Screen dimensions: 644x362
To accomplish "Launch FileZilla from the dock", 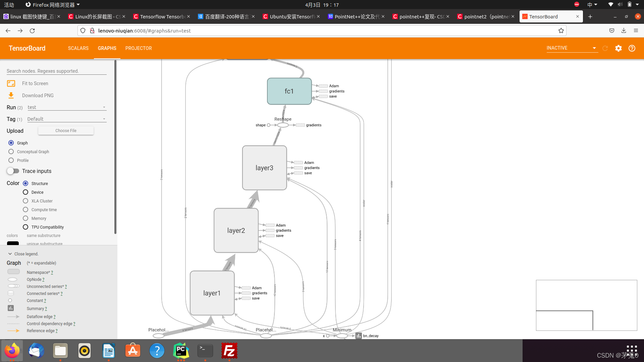I will [229, 351].
